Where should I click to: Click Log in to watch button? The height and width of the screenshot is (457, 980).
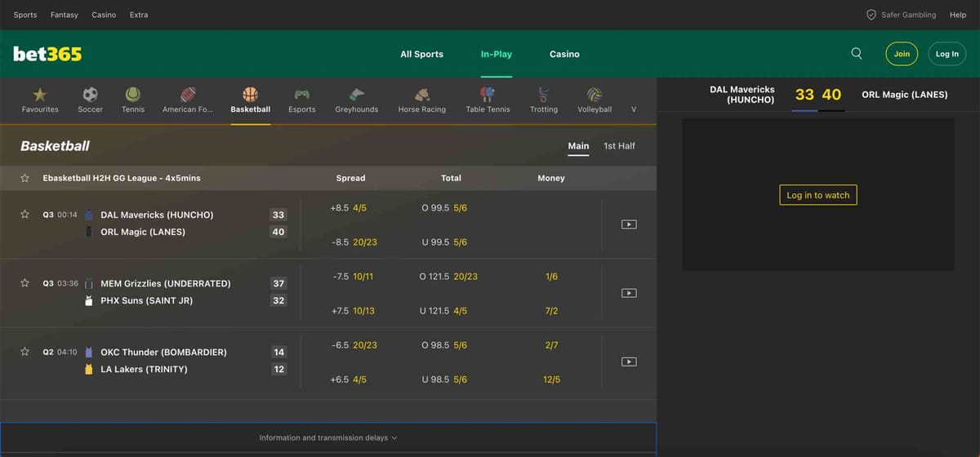(818, 195)
